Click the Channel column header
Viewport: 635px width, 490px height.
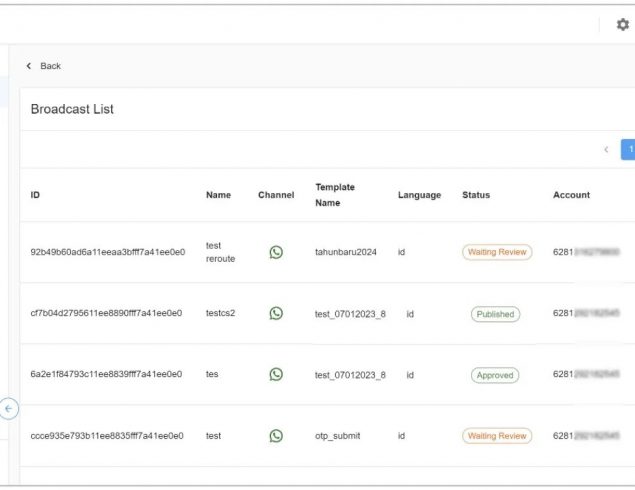click(x=276, y=195)
